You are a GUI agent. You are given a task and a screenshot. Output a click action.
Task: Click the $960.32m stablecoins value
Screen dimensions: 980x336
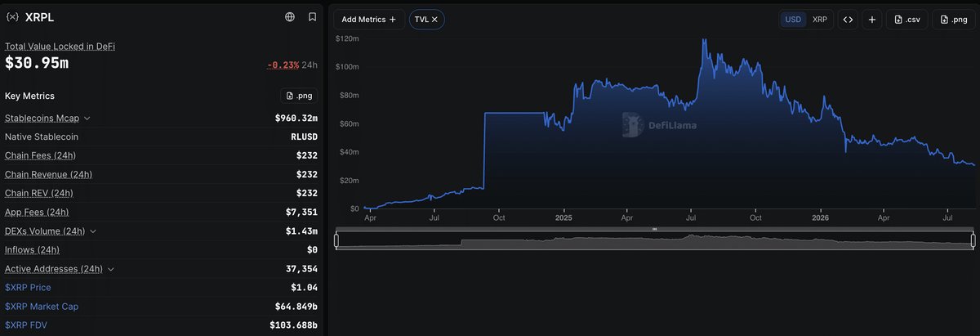[296, 119]
